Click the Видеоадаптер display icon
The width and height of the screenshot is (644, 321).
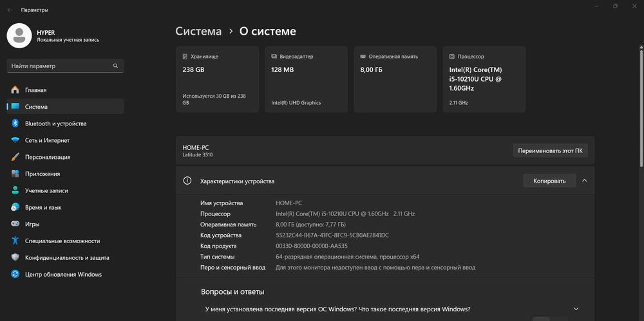pyautogui.click(x=274, y=57)
